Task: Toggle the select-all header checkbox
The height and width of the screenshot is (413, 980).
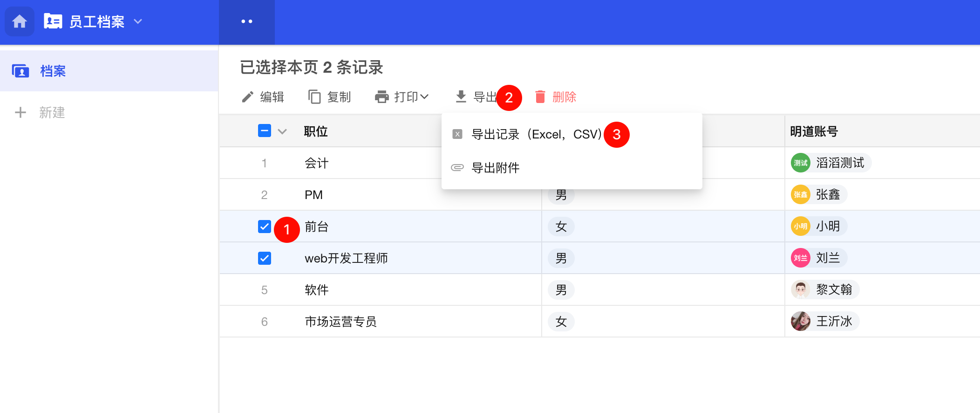Action: (x=265, y=131)
